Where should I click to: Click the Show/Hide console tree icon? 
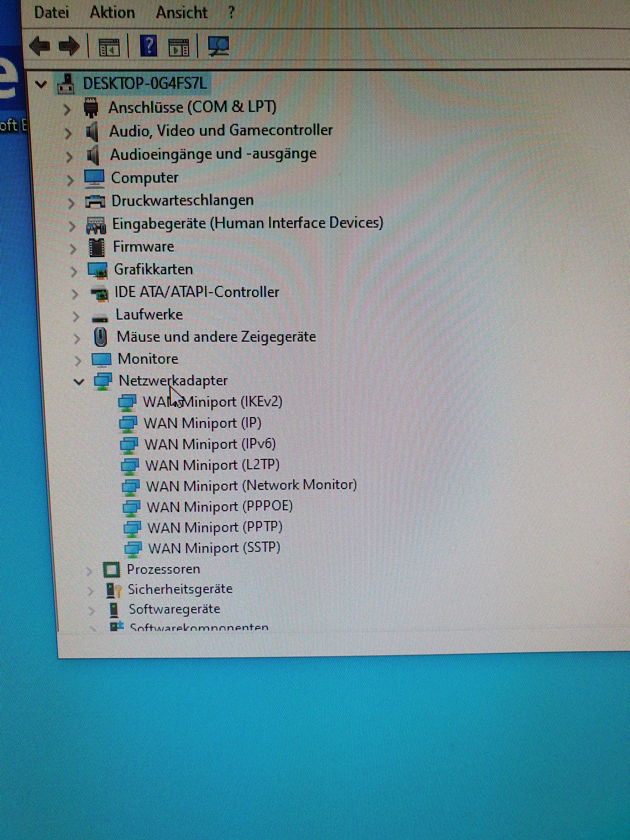click(x=109, y=47)
